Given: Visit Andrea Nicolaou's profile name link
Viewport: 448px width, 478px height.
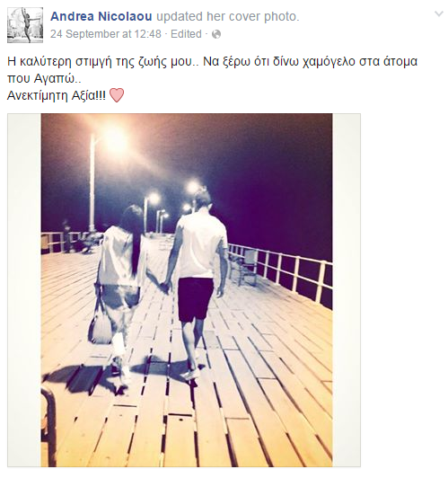Looking at the screenshot, I should (x=101, y=16).
